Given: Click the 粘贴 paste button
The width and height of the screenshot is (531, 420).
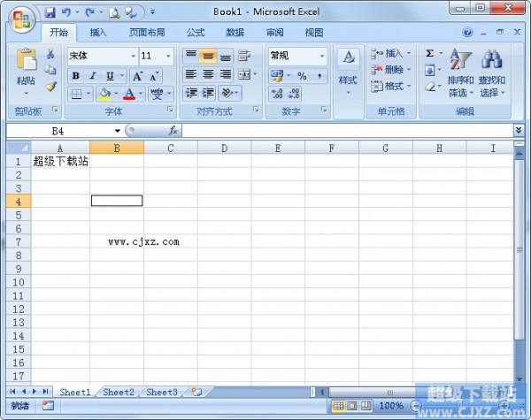Looking at the screenshot, I should click(x=26, y=71).
